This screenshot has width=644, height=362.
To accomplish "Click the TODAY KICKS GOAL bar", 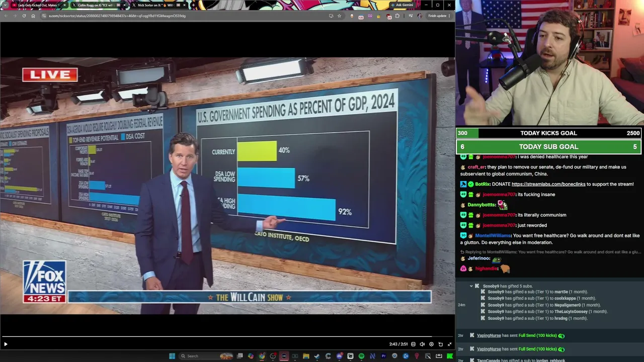I will [x=549, y=133].
